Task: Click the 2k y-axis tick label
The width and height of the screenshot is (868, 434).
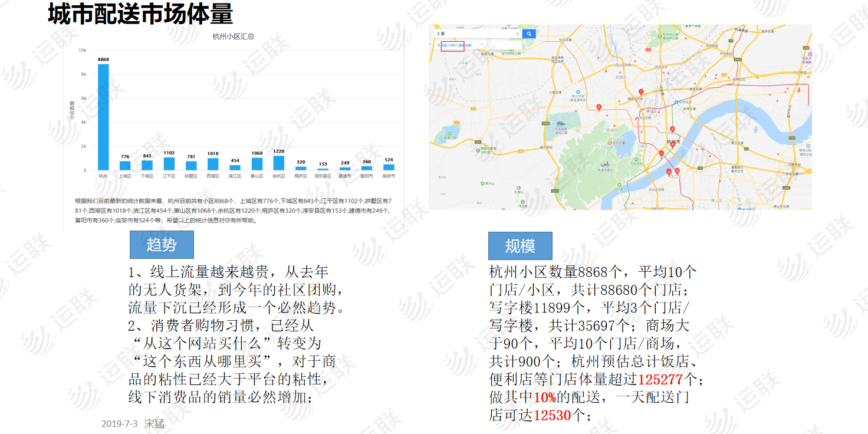Action: [x=84, y=146]
